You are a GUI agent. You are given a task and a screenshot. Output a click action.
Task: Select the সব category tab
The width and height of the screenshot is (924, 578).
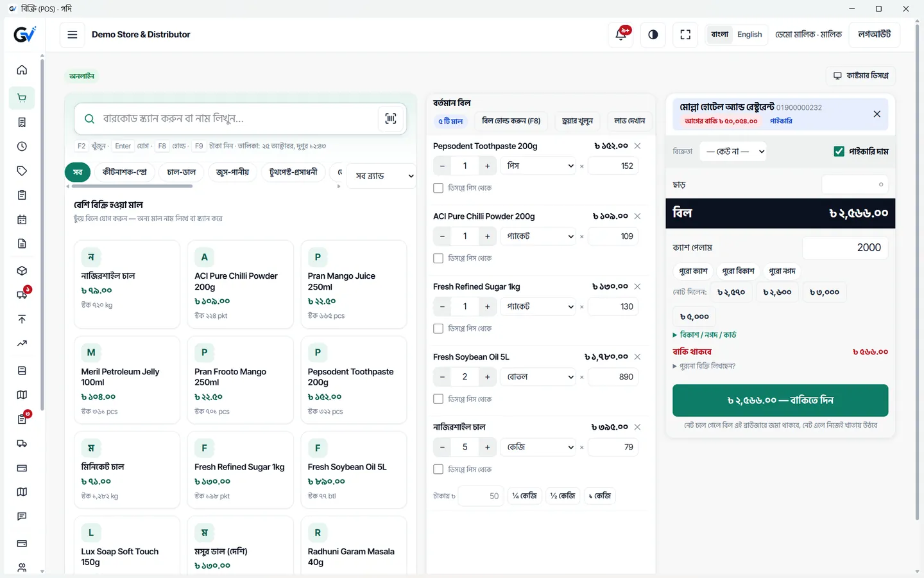click(78, 172)
